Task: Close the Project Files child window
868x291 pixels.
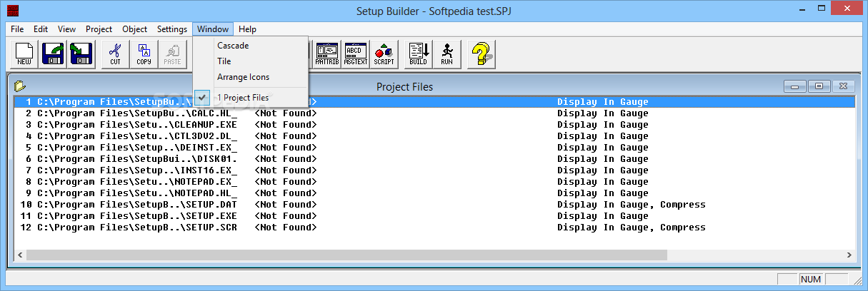Action: click(x=842, y=86)
